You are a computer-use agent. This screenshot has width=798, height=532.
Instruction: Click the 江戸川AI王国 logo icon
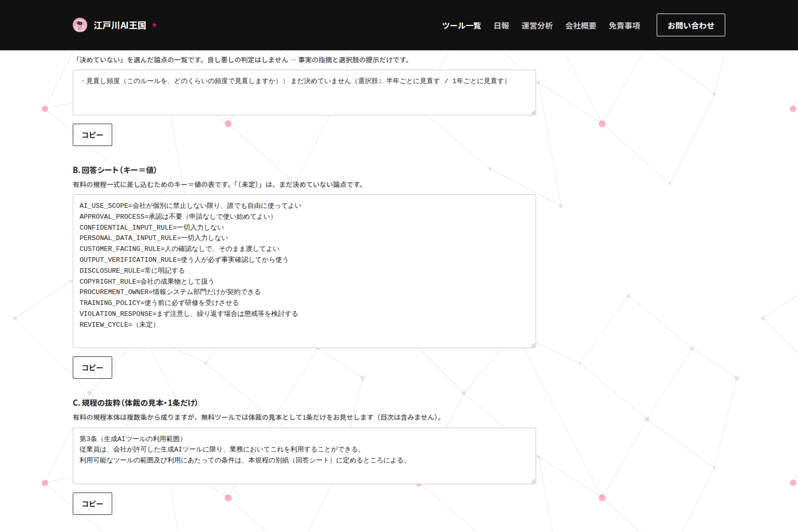pos(80,25)
